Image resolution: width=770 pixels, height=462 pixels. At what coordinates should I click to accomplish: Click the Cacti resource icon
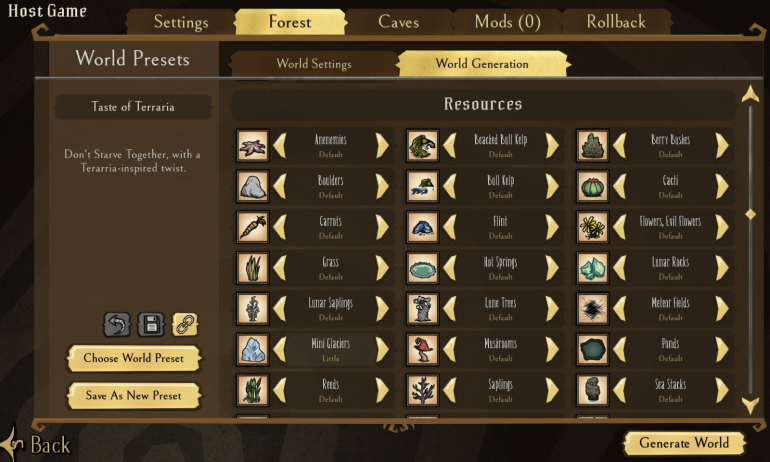[592, 187]
